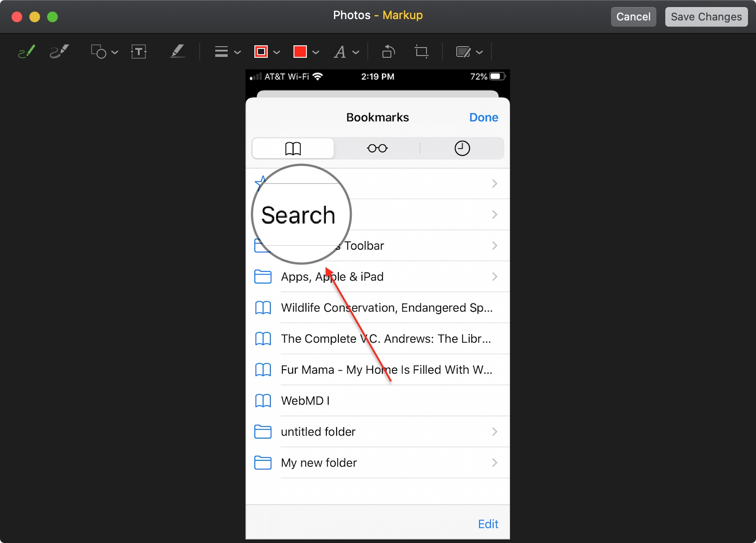This screenshot has height=543, width=756.
Task: Expand the Shapes dropdown arrow
Action: point(115,52)
